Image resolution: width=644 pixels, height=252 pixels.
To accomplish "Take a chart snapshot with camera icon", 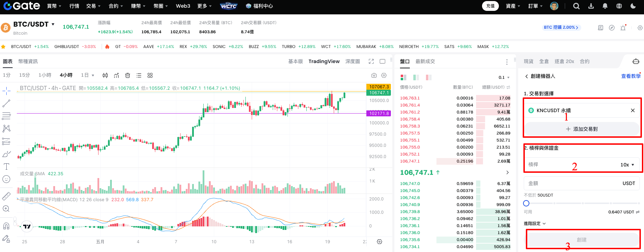I will point(374,75).
